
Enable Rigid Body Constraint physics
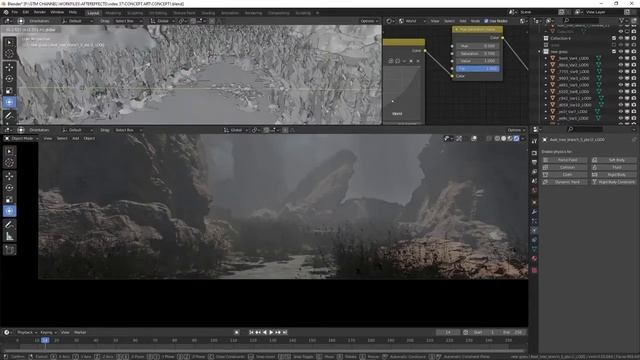[614, 182]
